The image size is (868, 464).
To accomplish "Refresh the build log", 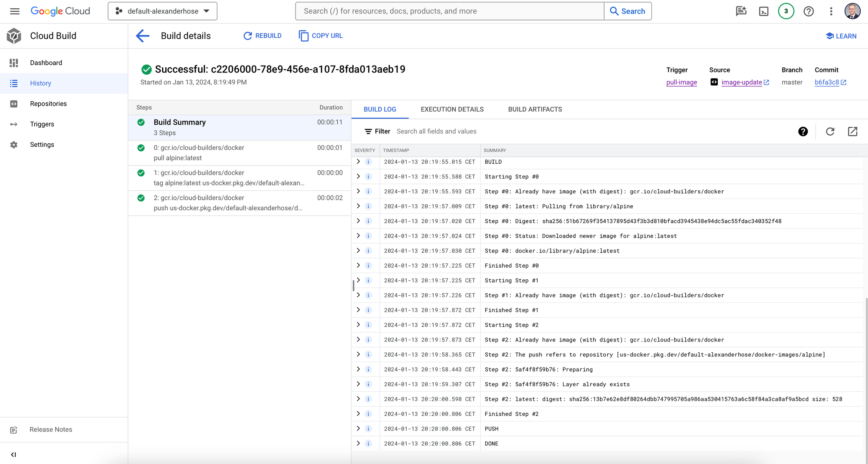I will click(x=830, y=132).
